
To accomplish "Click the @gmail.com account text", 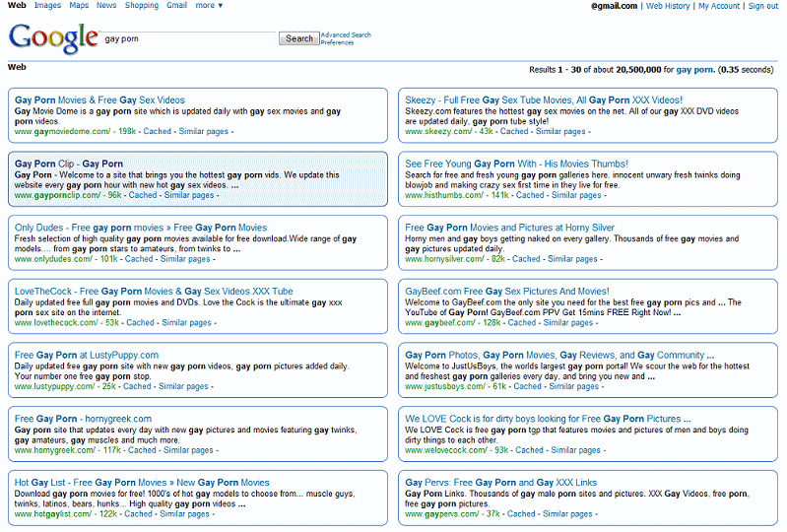I will [614, 6].
